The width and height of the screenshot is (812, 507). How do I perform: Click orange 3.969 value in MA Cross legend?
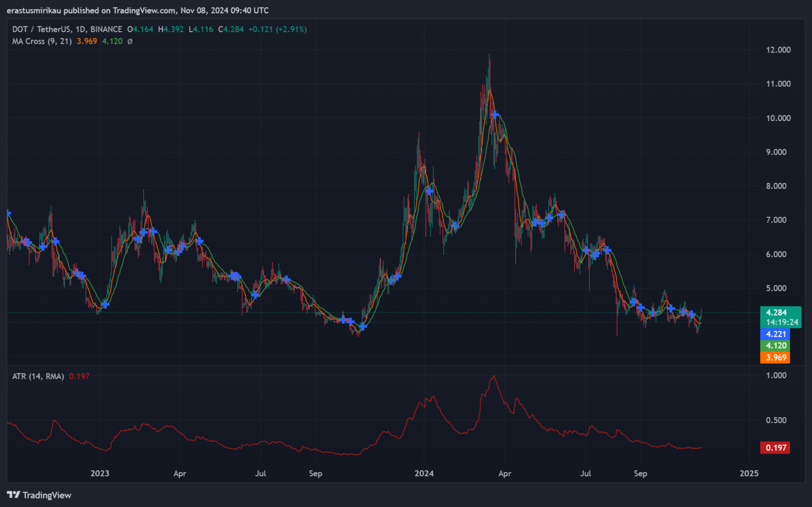point(87,41)
